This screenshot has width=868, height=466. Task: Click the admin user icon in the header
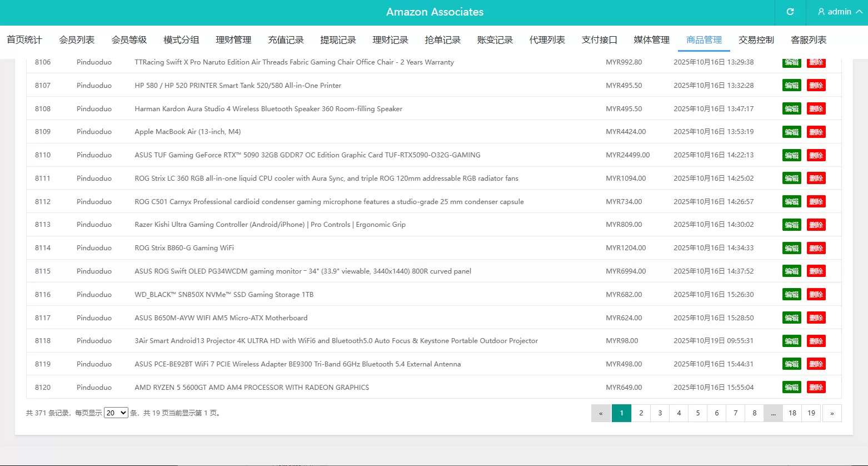[821, 12]
